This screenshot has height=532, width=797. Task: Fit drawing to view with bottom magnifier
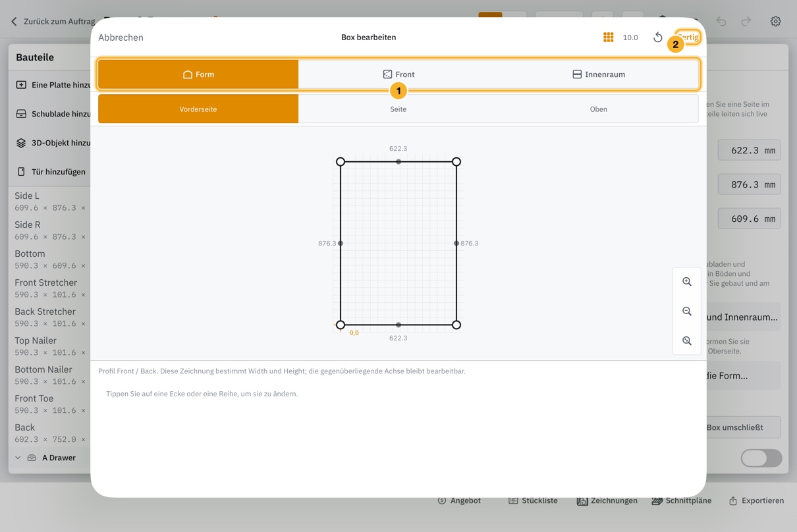(687, 341)
